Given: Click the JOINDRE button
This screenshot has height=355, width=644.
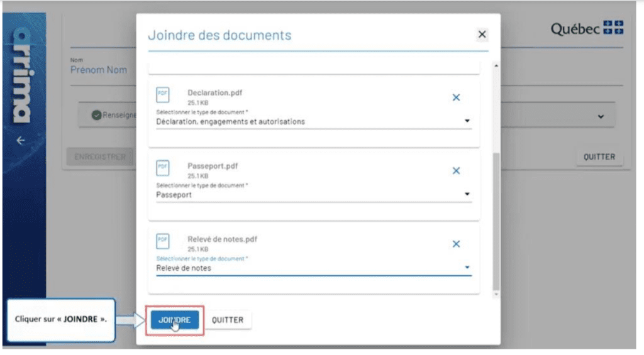Looking at the screenshot, I should pos(175,320).
